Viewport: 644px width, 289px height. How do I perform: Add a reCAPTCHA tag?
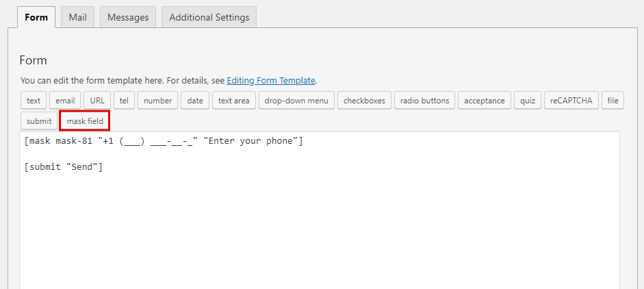click(x=572, y=101)
